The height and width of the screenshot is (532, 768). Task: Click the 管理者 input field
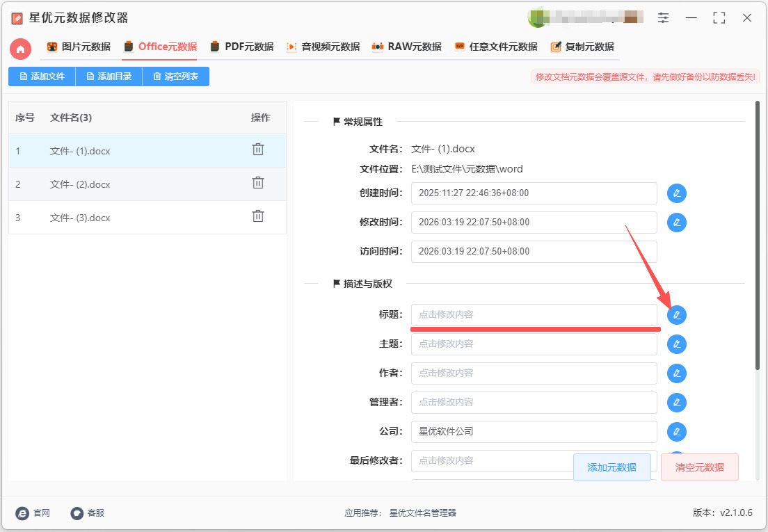pyautogui.click(x=534, y=403)
